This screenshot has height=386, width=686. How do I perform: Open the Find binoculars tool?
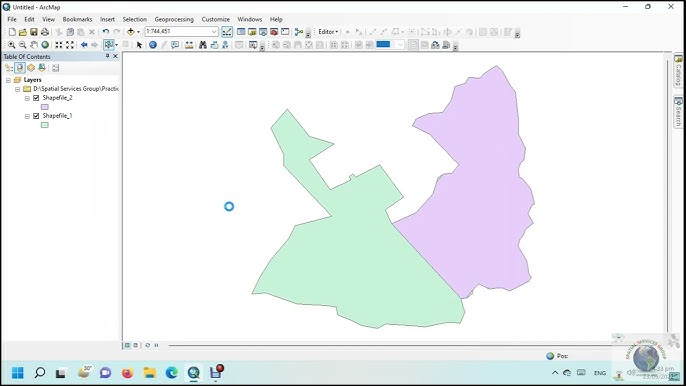pyautogui.click(x=203, y=45)
